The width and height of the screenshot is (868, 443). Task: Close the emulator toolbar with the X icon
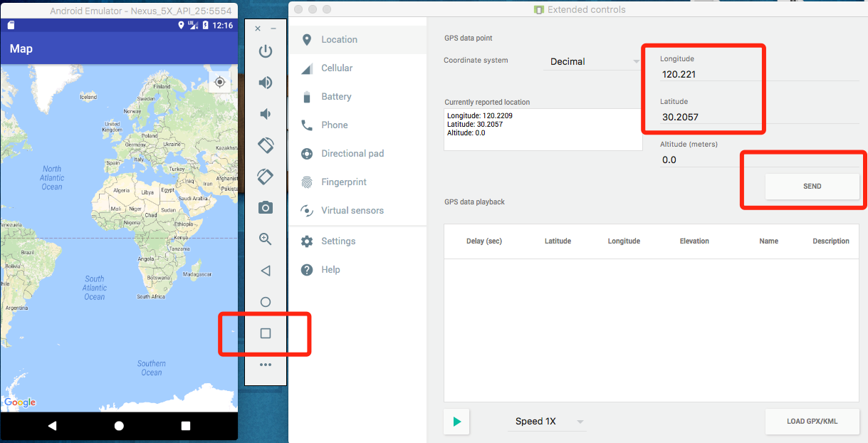click(x=258, y=28)
